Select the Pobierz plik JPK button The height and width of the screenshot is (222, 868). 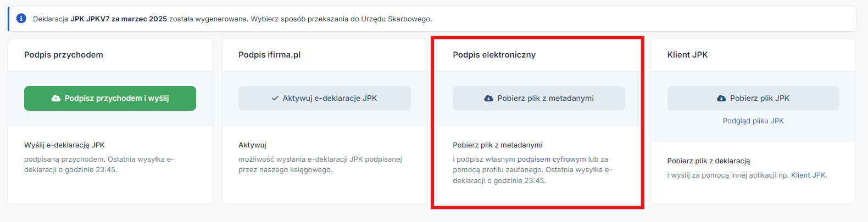(753, 98)
